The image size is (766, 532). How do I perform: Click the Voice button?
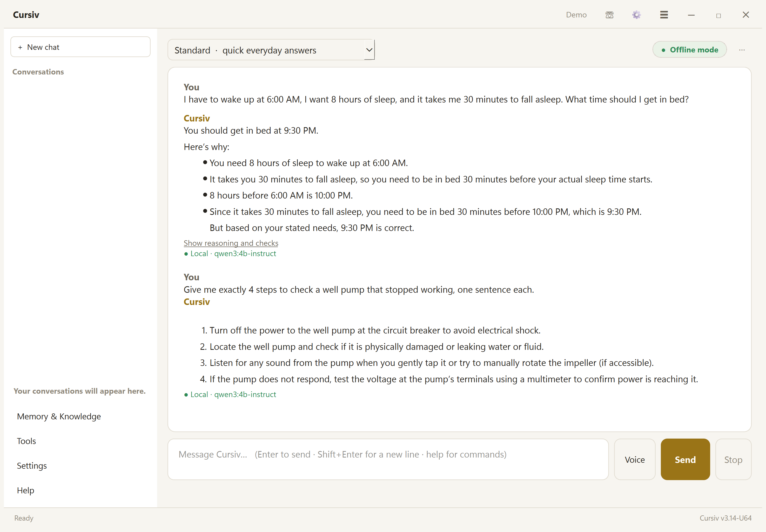click(x=634, y=459)
